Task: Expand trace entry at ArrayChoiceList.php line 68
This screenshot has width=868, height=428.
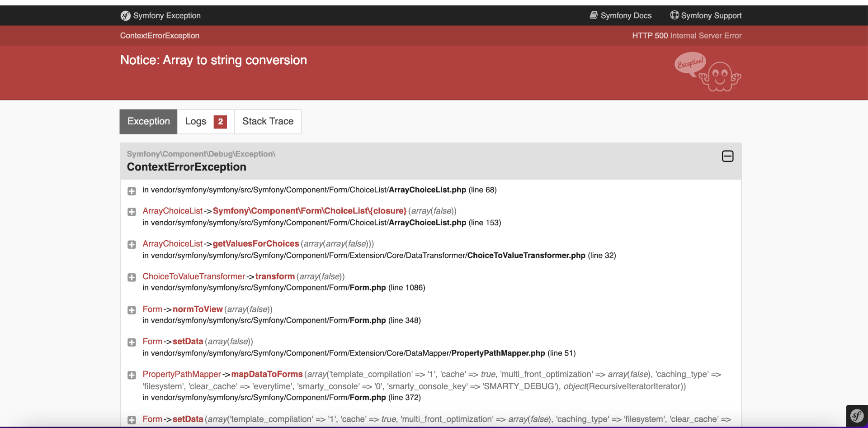Action: point(132,191)
